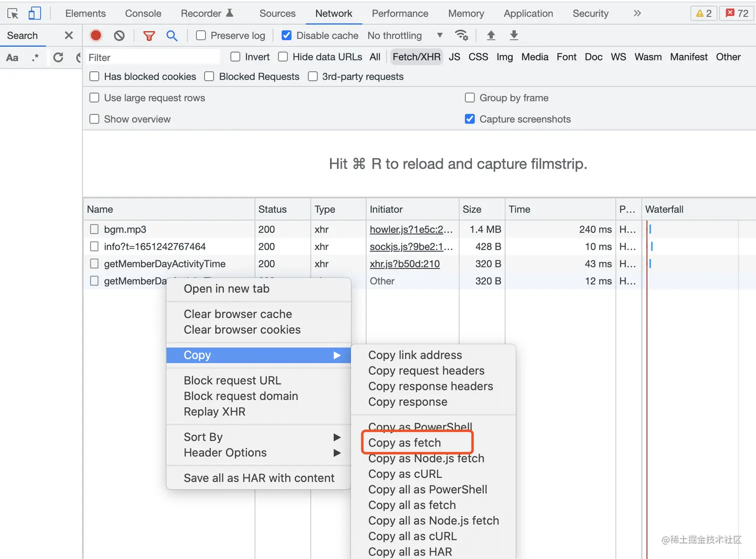Open the Recorder tab

click(x=207, y=13)
